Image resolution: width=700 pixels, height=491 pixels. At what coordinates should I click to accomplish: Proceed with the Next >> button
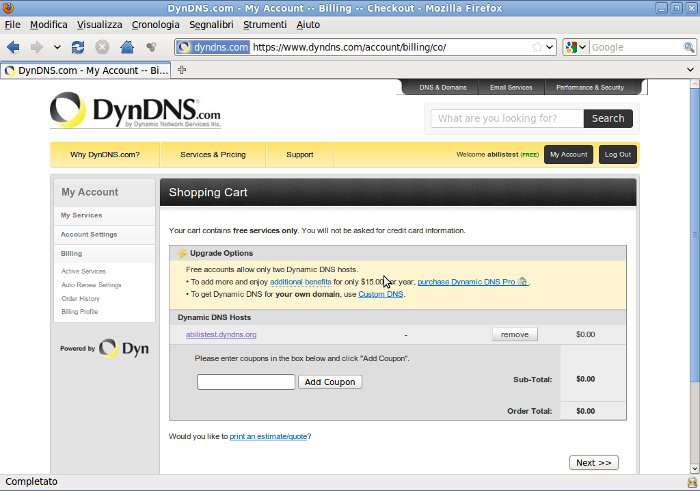tap(593, 463)
